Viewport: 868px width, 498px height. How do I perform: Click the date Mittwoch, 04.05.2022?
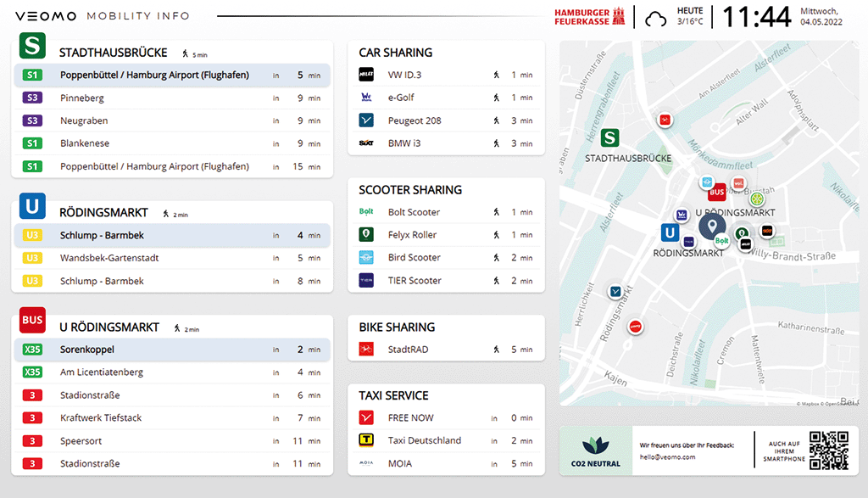pos(821,17)
